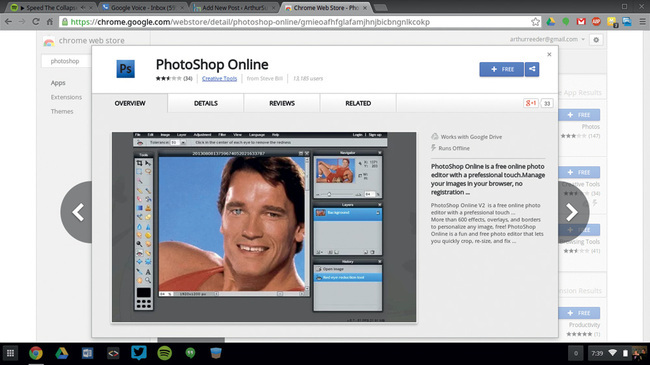The width and height of the screenshot is (650, 365).
Task: Click the PhotoShop Online Ps app icon
Action: point(126,69)
